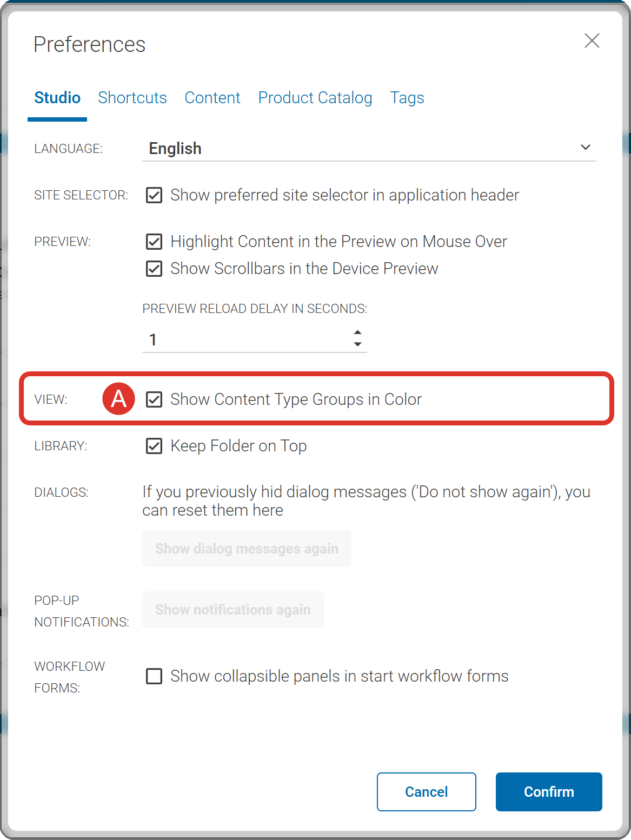Go to the Product Catalog tab
Screen dimensions: 631x840
click(315, 98)
